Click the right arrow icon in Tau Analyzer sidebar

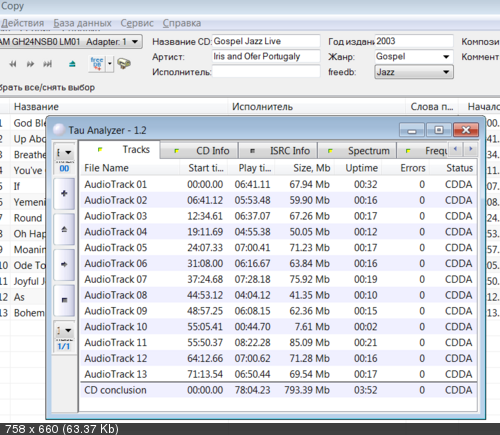coord(64,265)
